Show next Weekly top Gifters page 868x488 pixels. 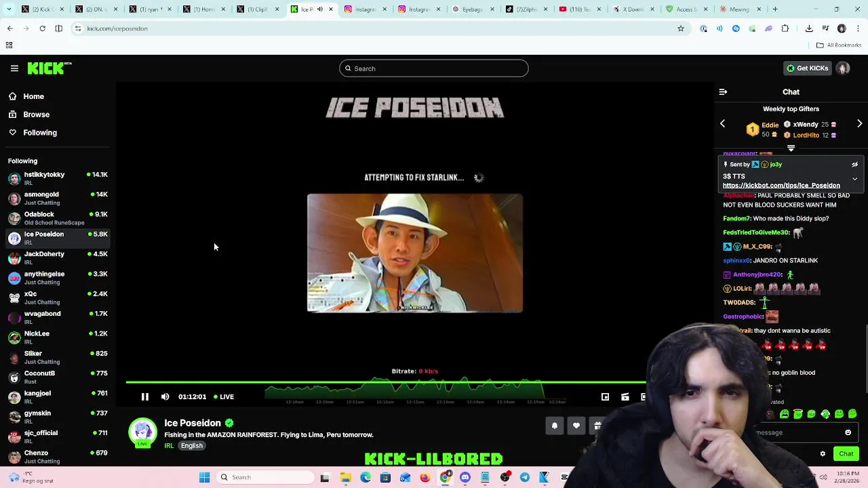[x=859, y=124]
